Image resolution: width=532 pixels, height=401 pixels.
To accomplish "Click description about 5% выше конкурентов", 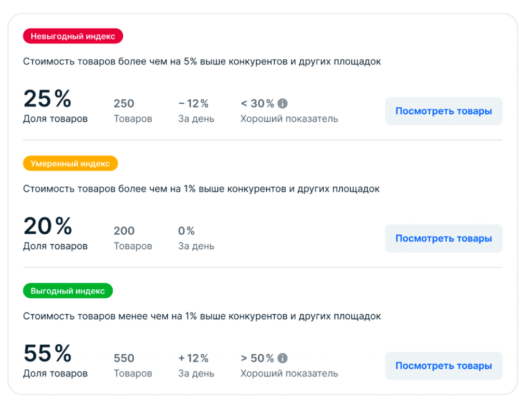I will (x=202, y=61).
